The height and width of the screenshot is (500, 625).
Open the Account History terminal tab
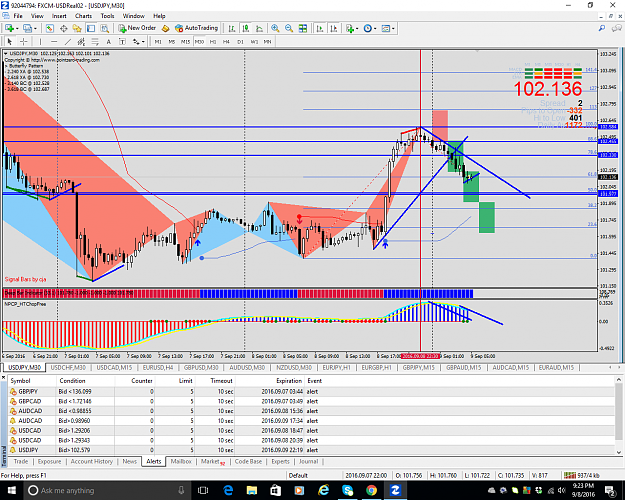coord(92,461)
